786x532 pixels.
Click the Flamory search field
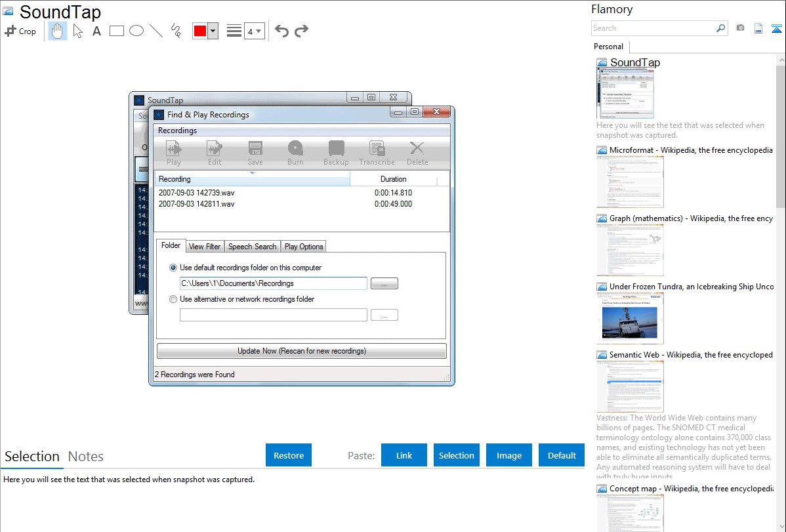pyautogui.click(x=653, y=28)
